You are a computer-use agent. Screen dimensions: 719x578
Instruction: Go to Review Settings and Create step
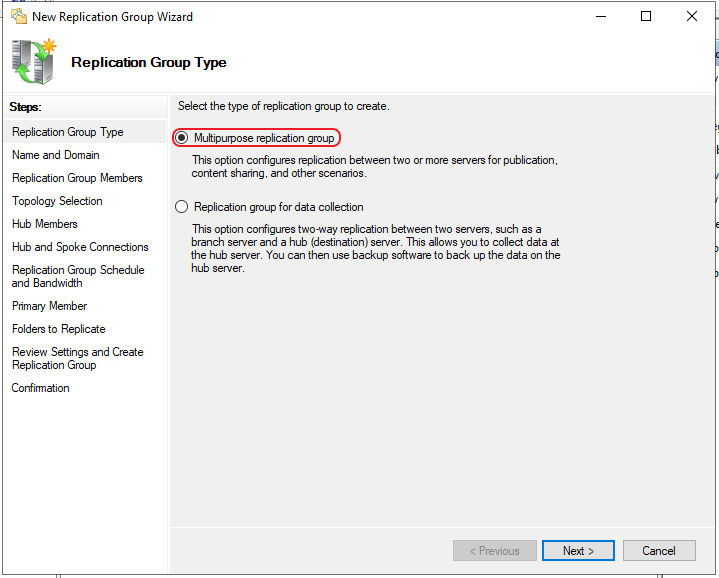click(77, 358)
